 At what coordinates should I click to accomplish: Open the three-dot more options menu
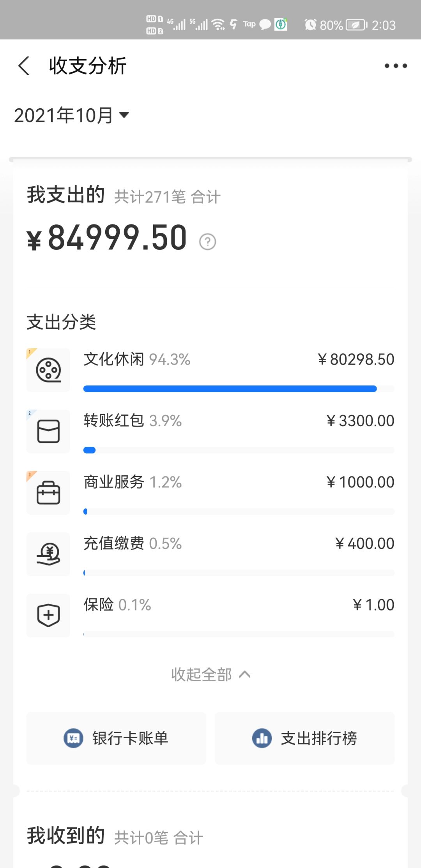[x=395, y=66]
